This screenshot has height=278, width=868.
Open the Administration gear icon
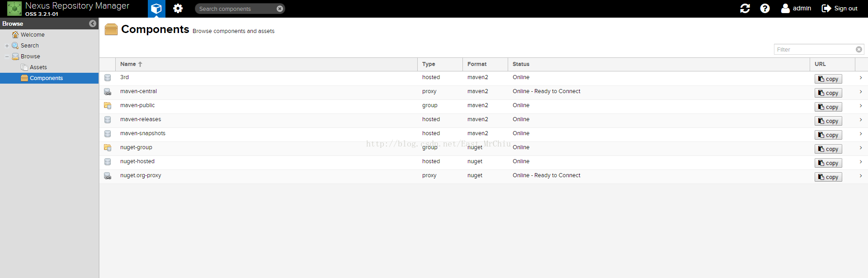pyautogui.click(x=178, y=9)
